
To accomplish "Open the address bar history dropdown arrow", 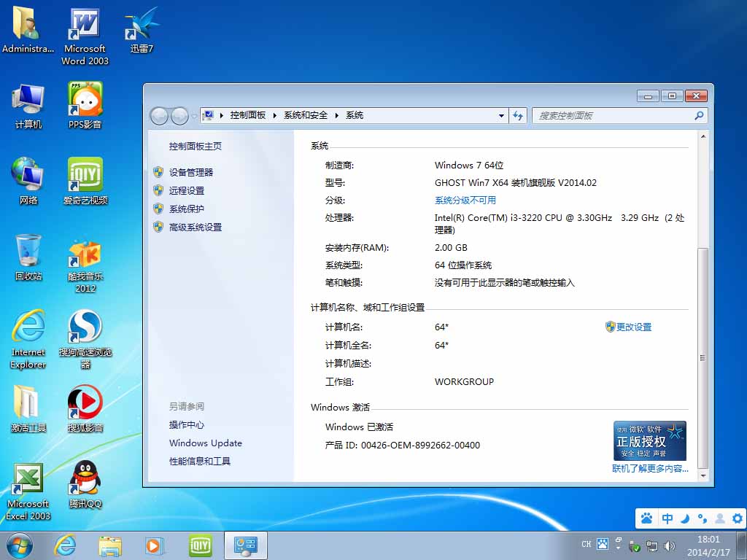I will point(501,115).
